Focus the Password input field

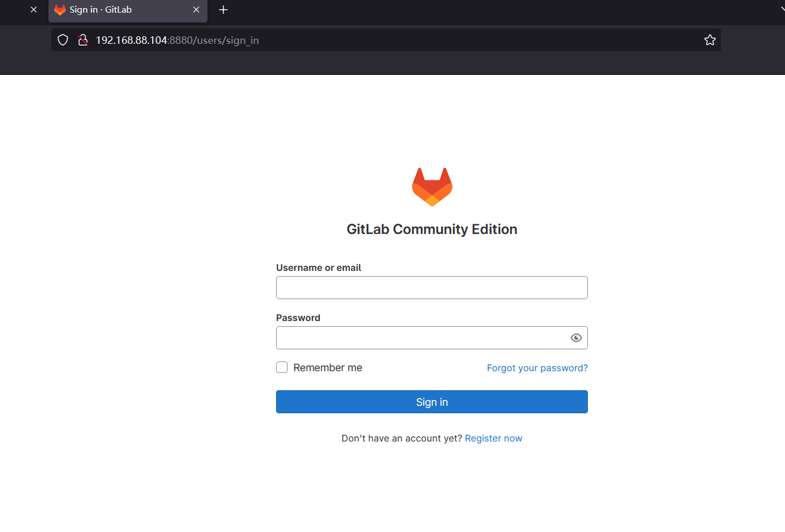point(432,338)
